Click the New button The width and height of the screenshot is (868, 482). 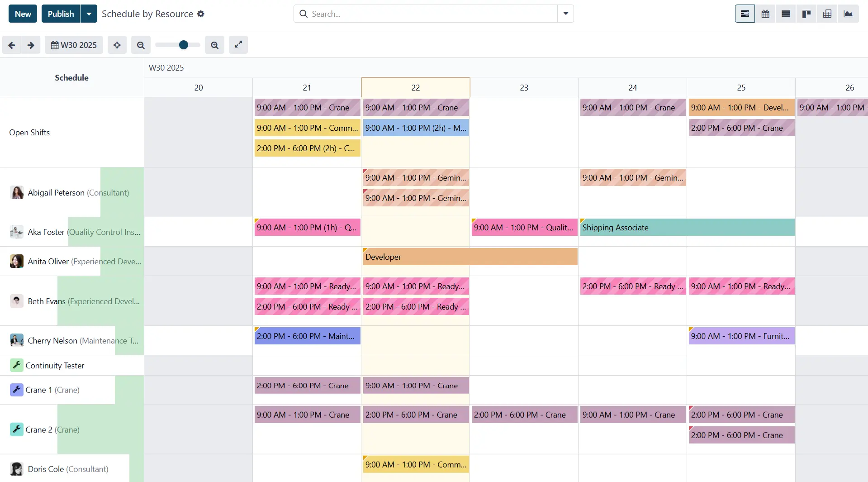pyautogui.click(x=23, y=14)
